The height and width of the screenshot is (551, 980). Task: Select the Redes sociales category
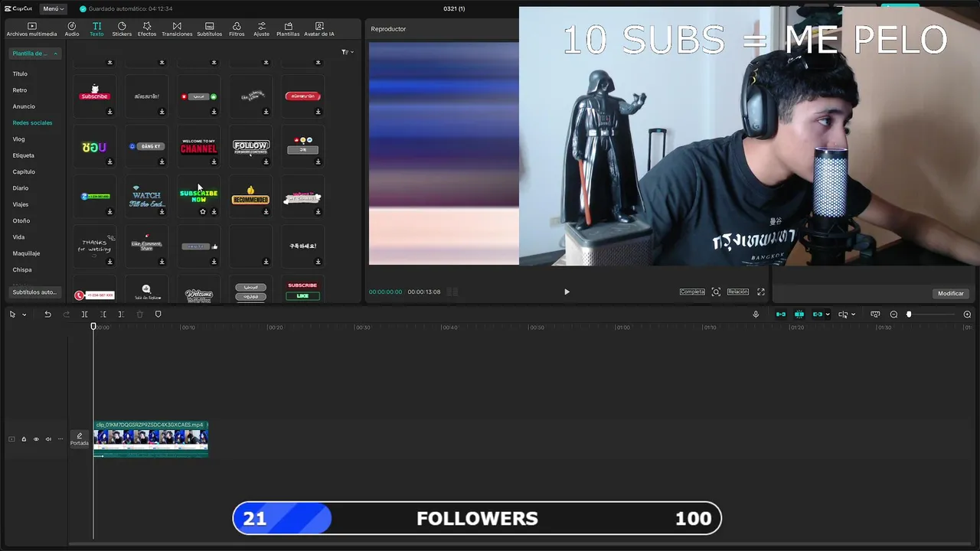click(x=32, y=122)
